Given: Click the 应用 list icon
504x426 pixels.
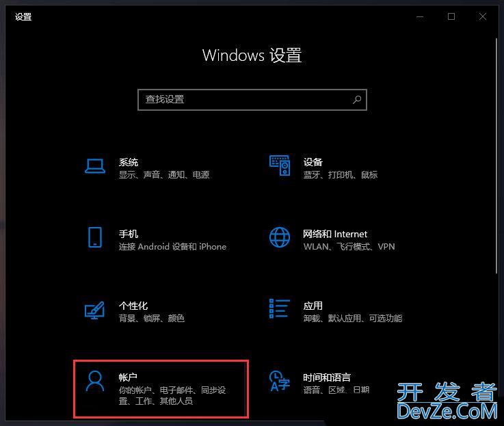Looking at the screenshot, I should (279, 308).
